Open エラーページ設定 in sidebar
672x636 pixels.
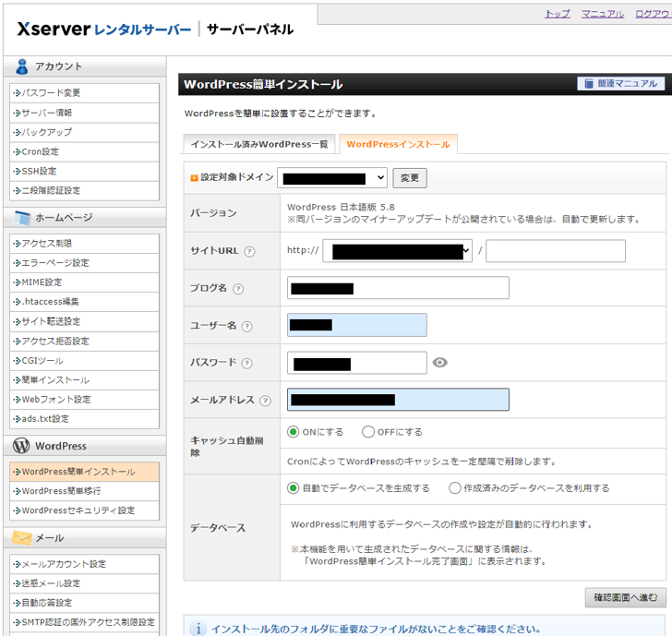[84, 263]
